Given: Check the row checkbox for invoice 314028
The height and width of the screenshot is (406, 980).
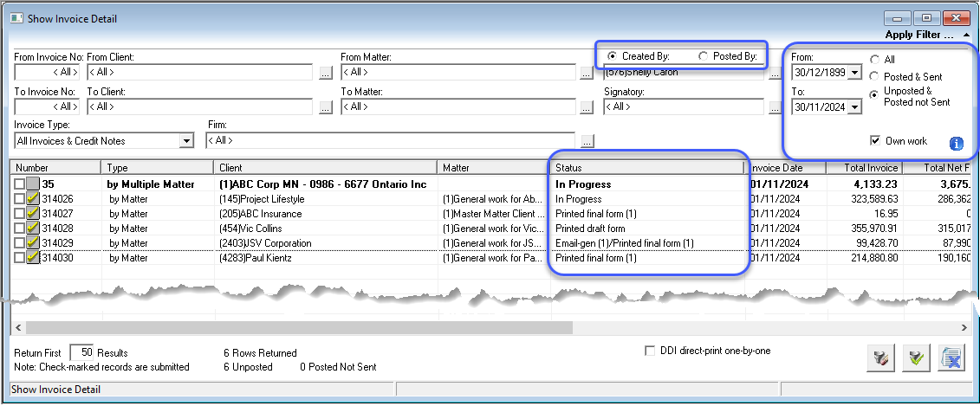Looking at the screenshot, I should click(x=19, y=228).
